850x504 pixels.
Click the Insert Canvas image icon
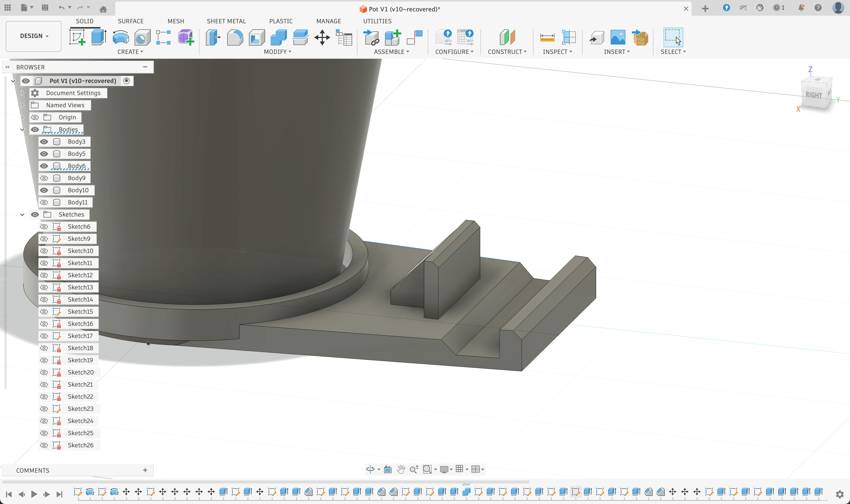(x=618, y=37)
